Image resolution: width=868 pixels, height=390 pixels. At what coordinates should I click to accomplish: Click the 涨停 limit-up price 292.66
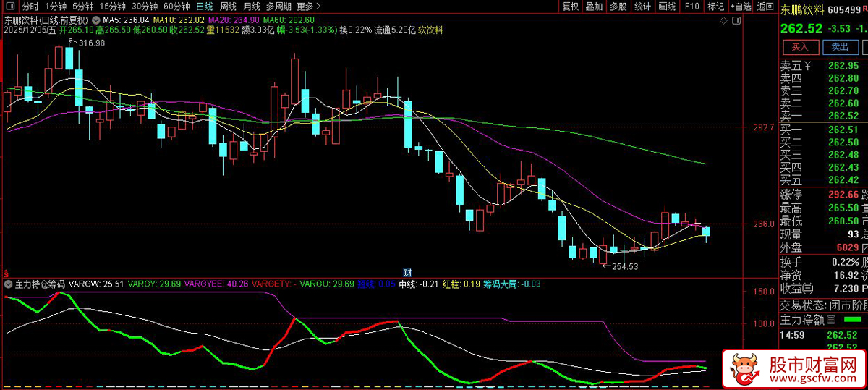843,195
